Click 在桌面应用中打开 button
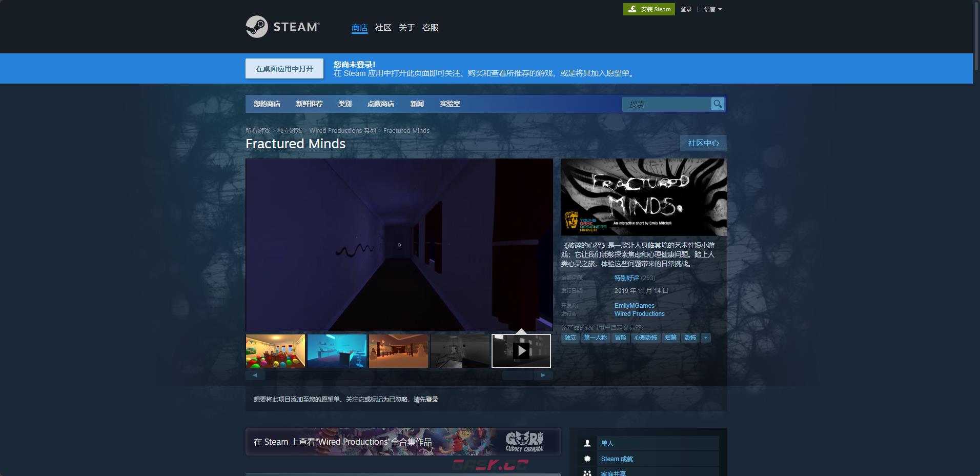Image resolution: width=980 pixels, height=476 pixels. (x=284, y=68)
